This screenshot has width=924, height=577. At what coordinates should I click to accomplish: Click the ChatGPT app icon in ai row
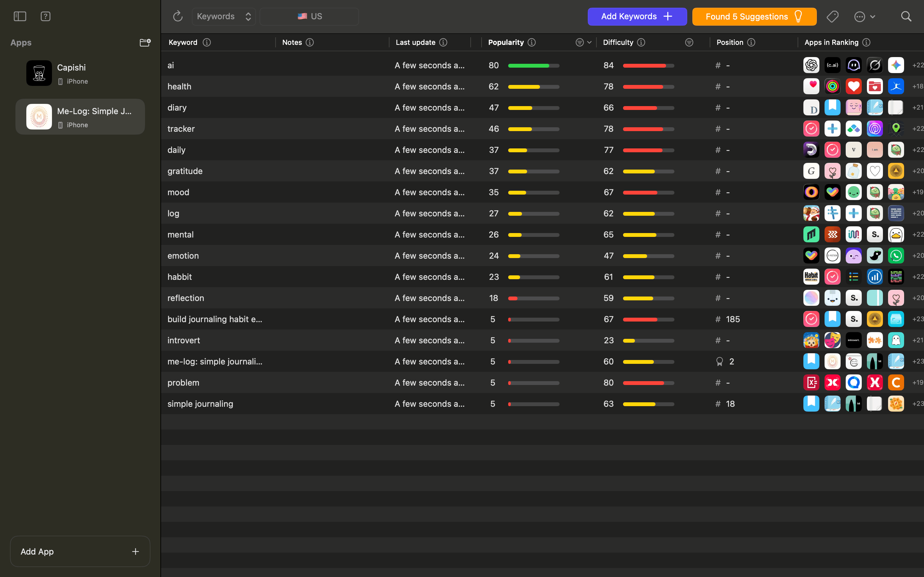point(812,65)
